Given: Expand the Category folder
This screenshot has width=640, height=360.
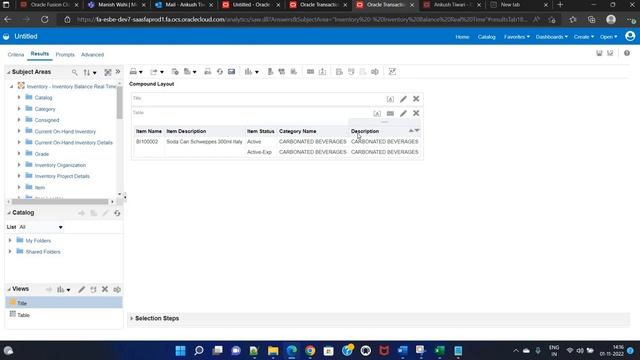Looking at the screenshot, I should click(x=19, y=109).
